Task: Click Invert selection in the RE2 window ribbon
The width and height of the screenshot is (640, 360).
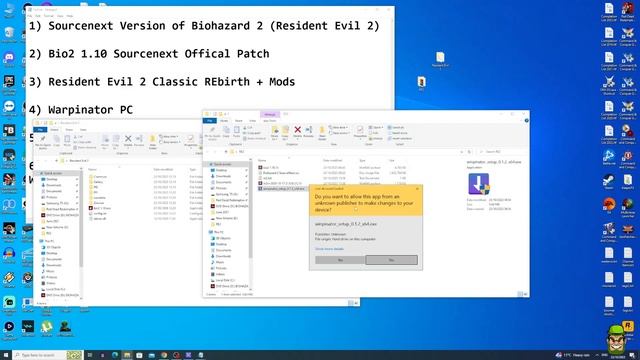Action: coord(400,138)
